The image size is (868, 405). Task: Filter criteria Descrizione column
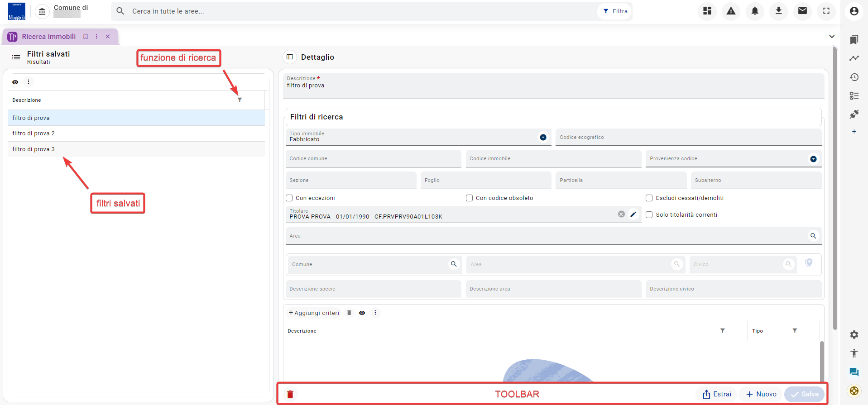click(723, 331)
